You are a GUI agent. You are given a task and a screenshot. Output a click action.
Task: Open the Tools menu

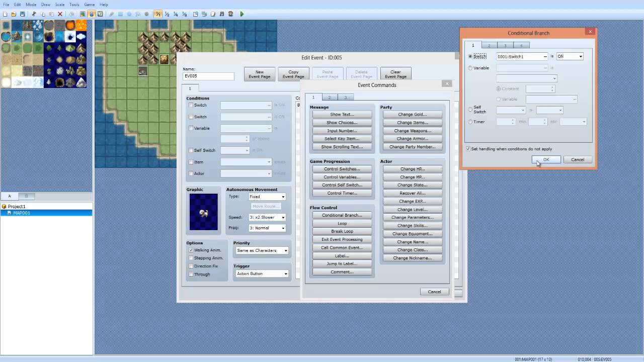click(74, 5)
